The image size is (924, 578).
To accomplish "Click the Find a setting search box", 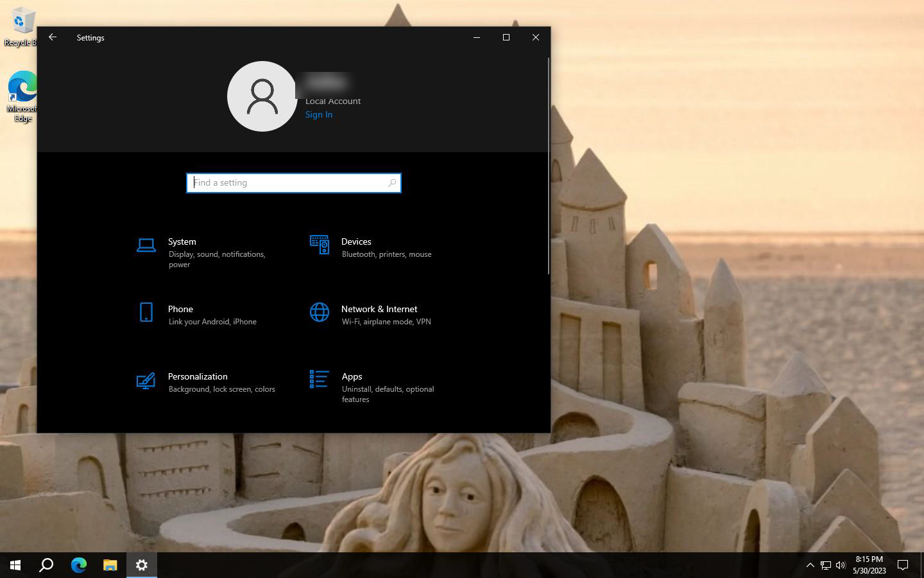I will [x=293, y=182].
